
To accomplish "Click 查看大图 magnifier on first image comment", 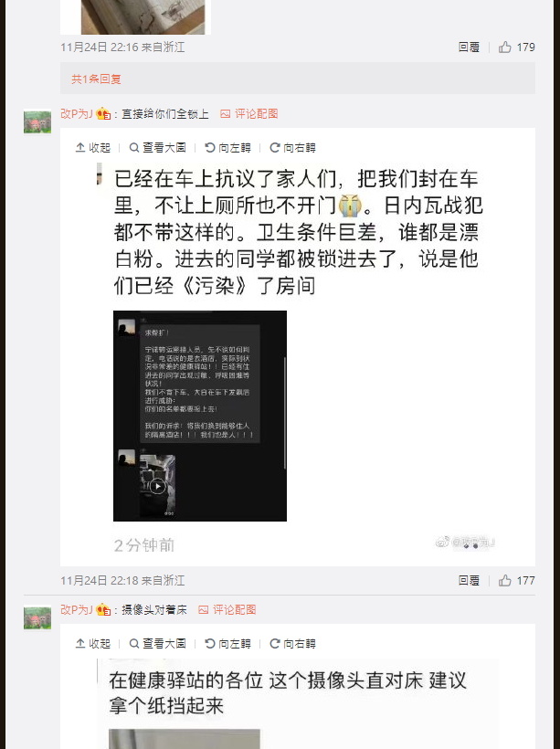I will pyautogui.click(x=158, y=148).
